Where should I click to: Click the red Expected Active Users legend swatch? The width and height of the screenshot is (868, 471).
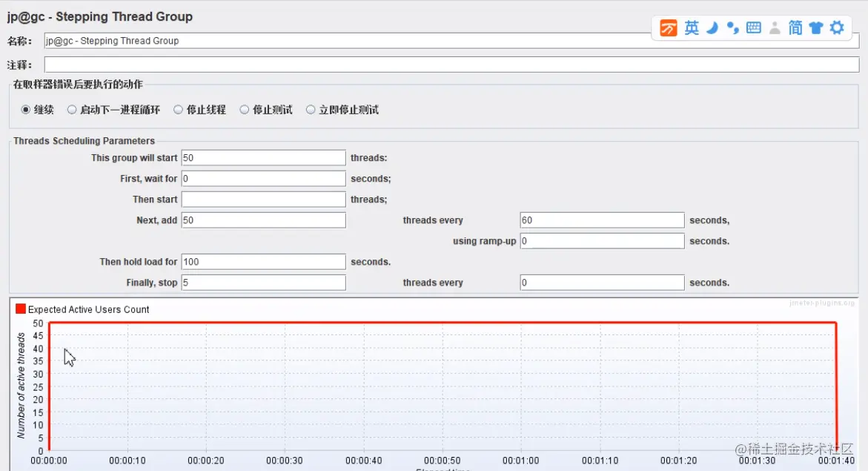click(x=21, y=309)
